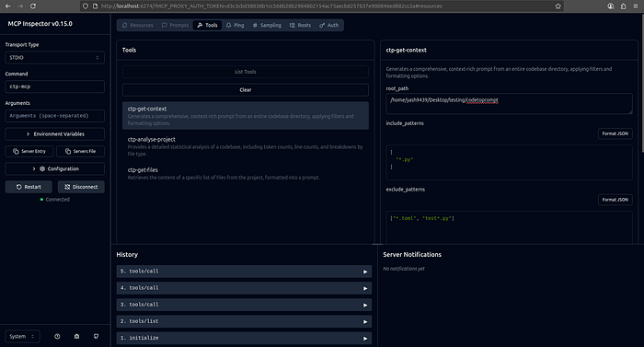
Task: Expand history entry 2. tools/list
Action: click(244, 321)
